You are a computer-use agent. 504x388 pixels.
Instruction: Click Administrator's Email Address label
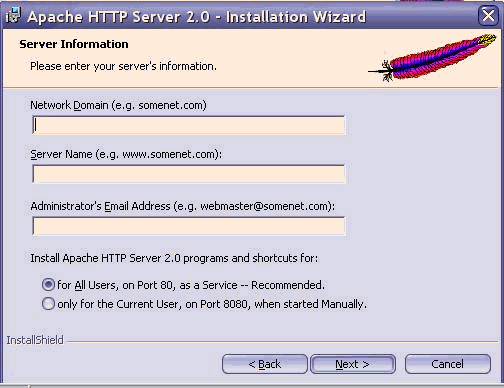[x=182, y=206]
